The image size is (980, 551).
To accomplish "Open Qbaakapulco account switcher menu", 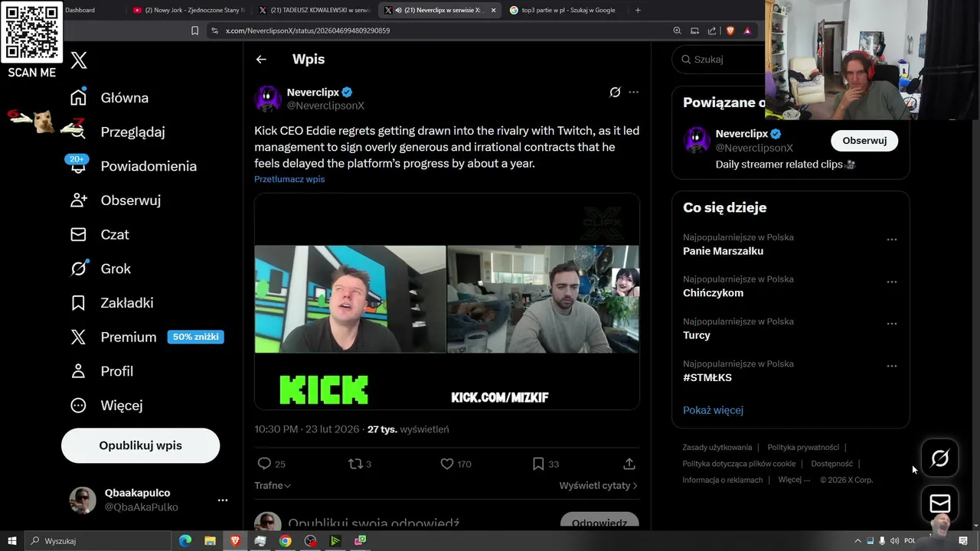I will 222,500.
